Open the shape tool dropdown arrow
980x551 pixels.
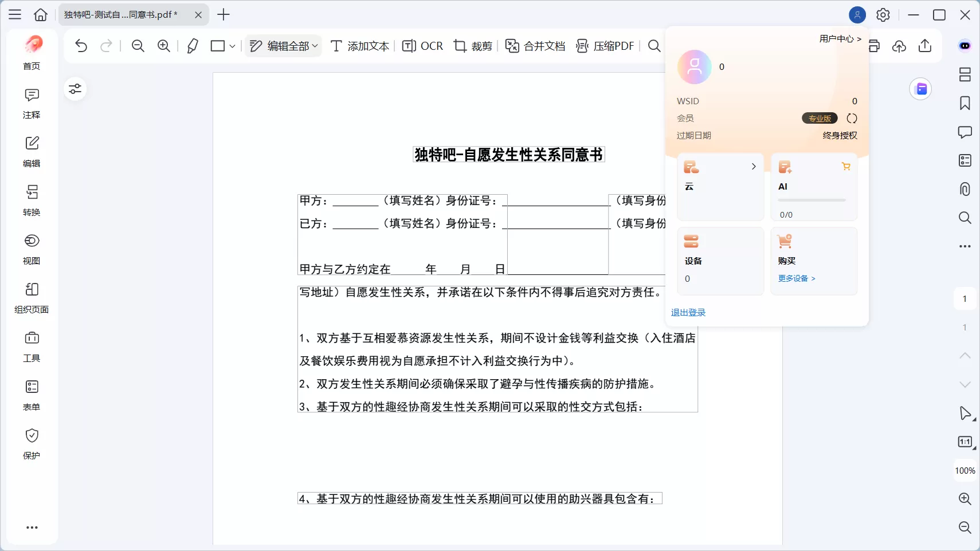(x=232, y=46)
